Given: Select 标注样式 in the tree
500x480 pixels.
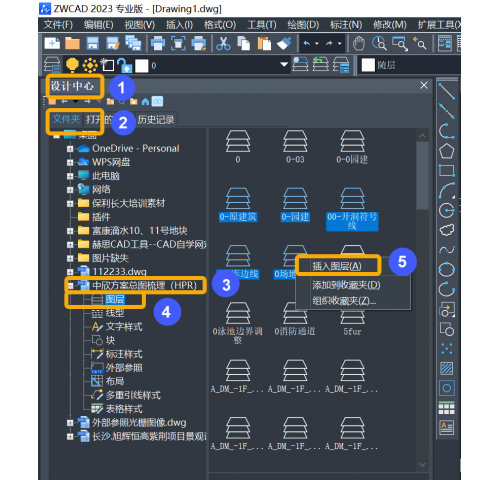Looking at the screenshot, I should pos(124,354).
